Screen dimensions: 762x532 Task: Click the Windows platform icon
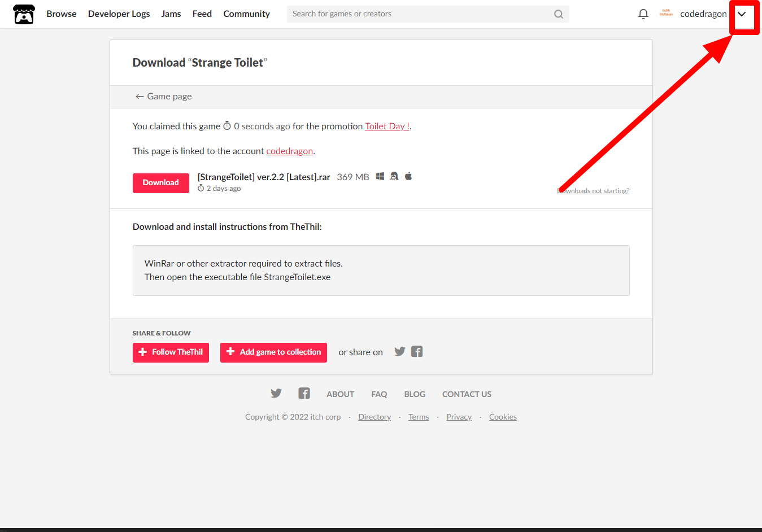click(x=380, y=177)
